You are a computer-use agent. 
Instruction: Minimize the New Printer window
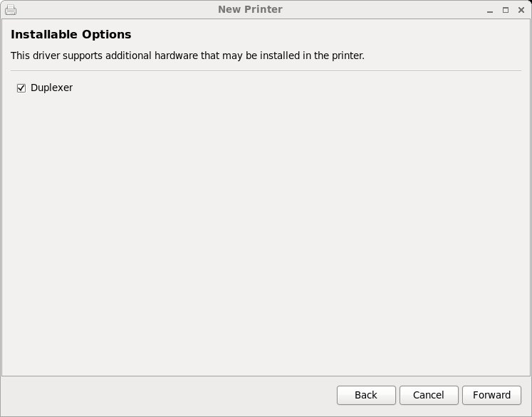pos(489,10)
